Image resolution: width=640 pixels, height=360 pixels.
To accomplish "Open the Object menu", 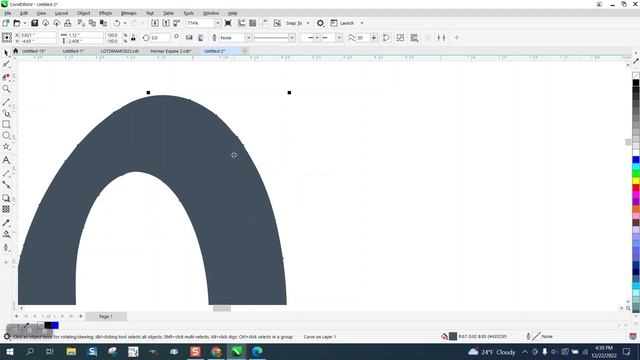I will [x=84, y=13].
